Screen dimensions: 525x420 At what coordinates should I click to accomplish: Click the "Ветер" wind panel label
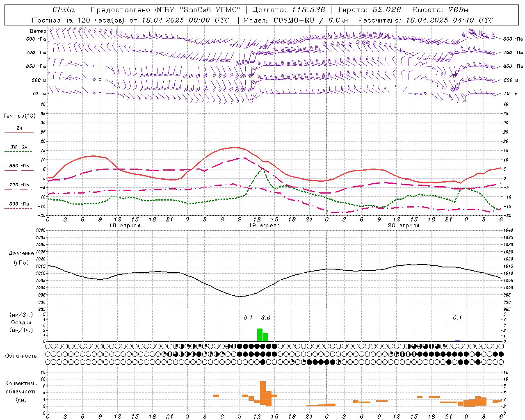click(38, 31)
